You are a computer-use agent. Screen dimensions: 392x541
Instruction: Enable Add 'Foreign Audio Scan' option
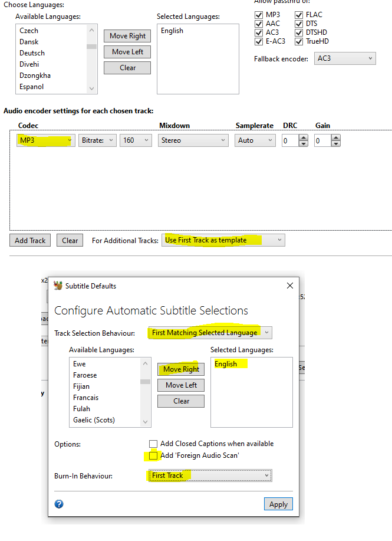(x=153, y=455)
